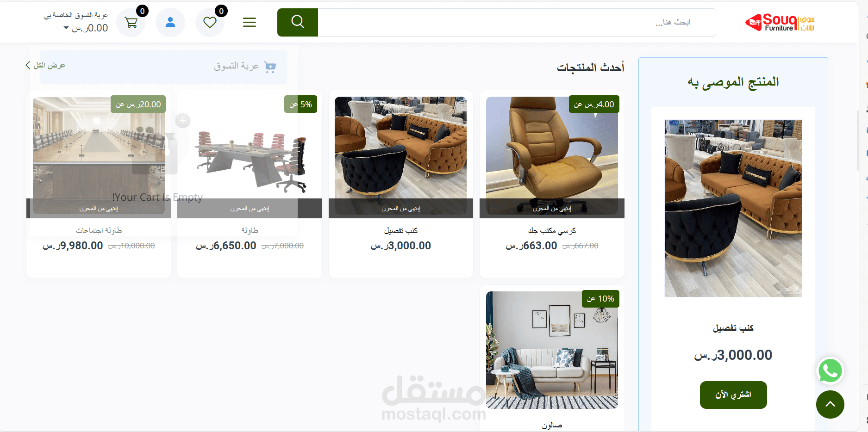868x432 pixels.
Task: Open the طاولة product title link
Action: coord(250,230)
